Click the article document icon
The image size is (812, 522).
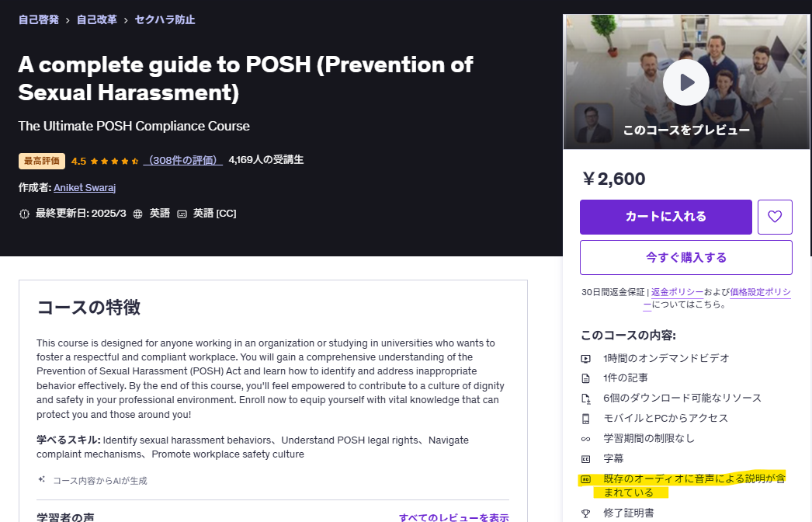click(x=585, y=378)
